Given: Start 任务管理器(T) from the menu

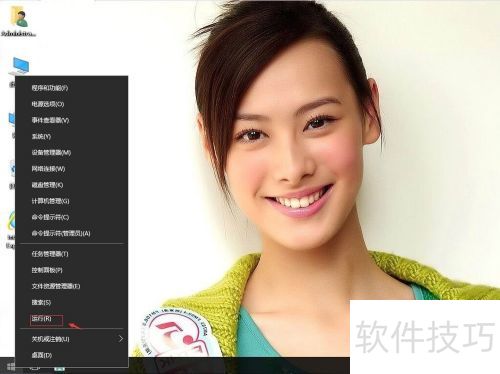Looking at the screenshot, I should pos(50,254).
